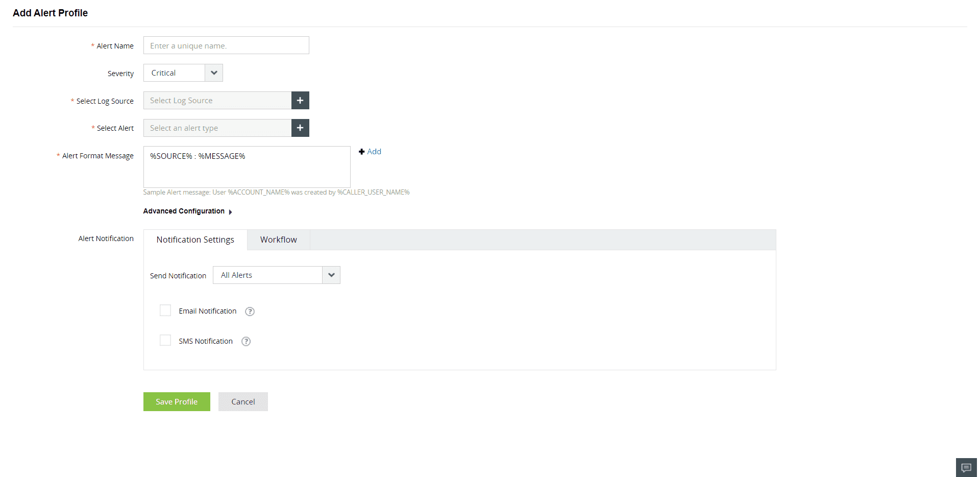
Task: Click the Select an alert type field
Action: pos(217,128)
